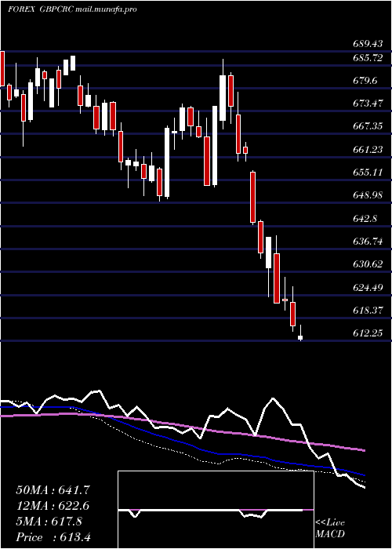
Task: Click the 642.8 price level label
Action: [x=365, y=219]
